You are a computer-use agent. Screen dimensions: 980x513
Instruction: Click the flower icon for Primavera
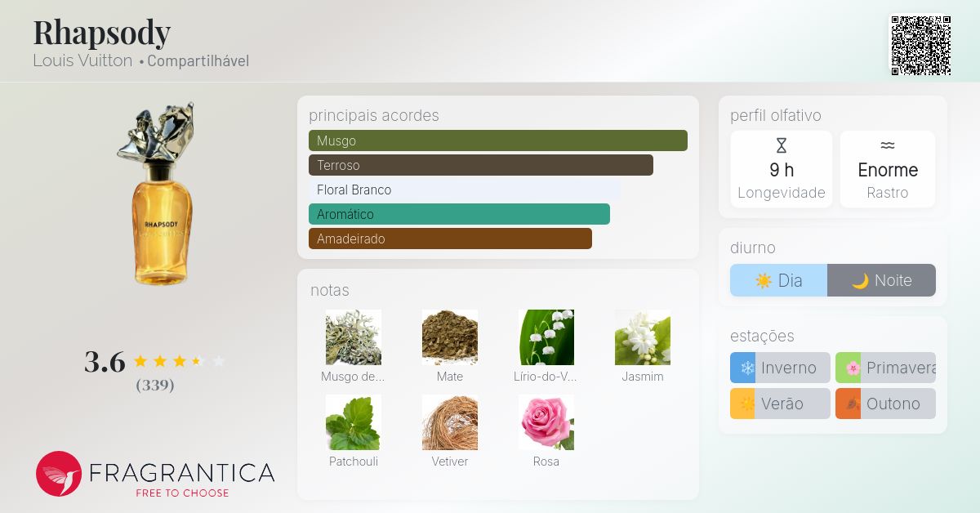click(x=852, y=368)
